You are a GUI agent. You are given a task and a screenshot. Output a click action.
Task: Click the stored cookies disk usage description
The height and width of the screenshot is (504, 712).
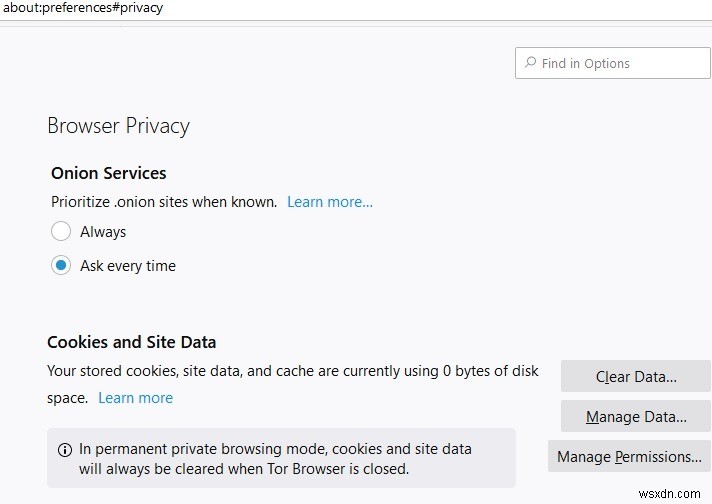point(292,384)
